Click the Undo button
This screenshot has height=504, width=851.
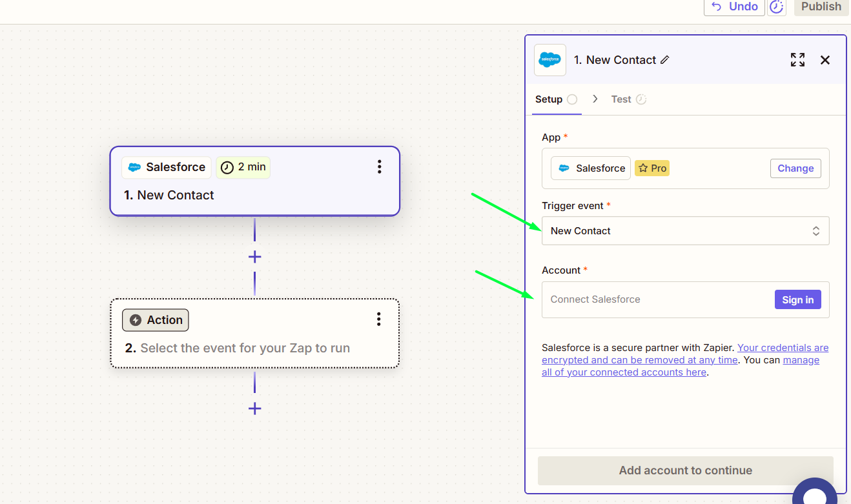click(734, 7)
